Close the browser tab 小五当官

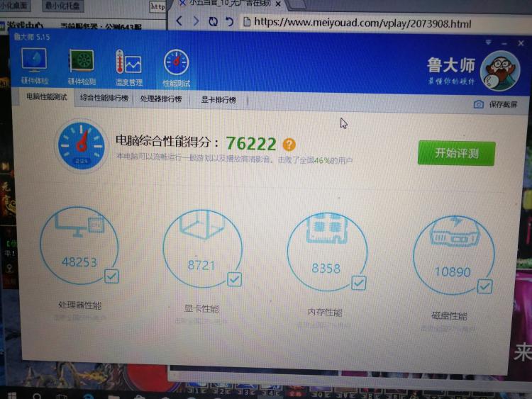point(278,4)
